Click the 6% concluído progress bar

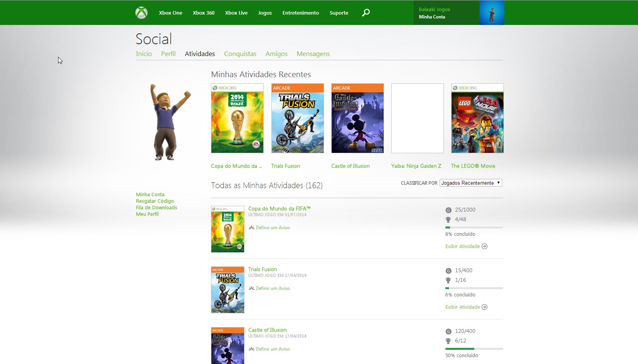(x=474, y=288)
